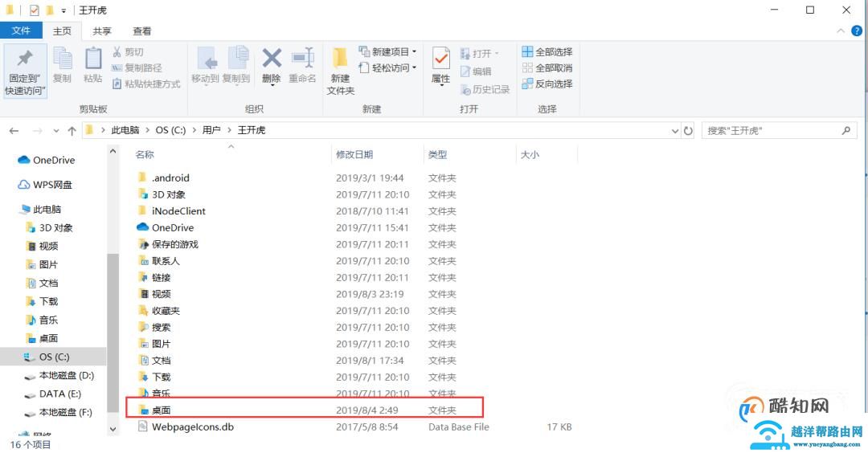Click 此电脑 in the address bar
Viewport: 868px width, 453px height.
tap(125, 130)
